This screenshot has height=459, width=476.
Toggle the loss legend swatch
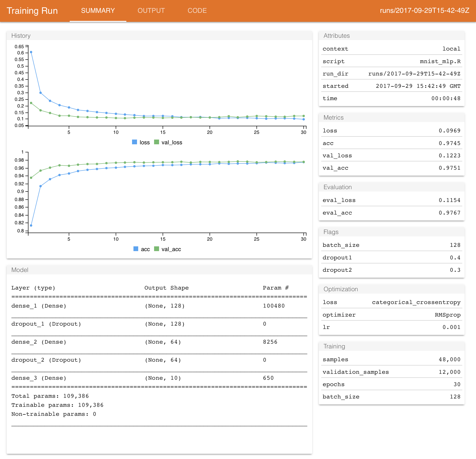(134, 142)
